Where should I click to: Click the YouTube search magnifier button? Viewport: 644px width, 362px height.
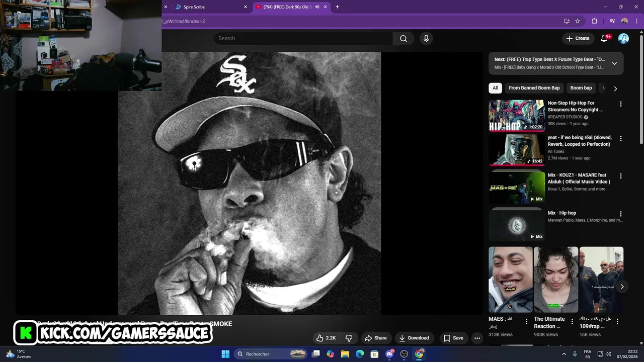click(404, 39)
